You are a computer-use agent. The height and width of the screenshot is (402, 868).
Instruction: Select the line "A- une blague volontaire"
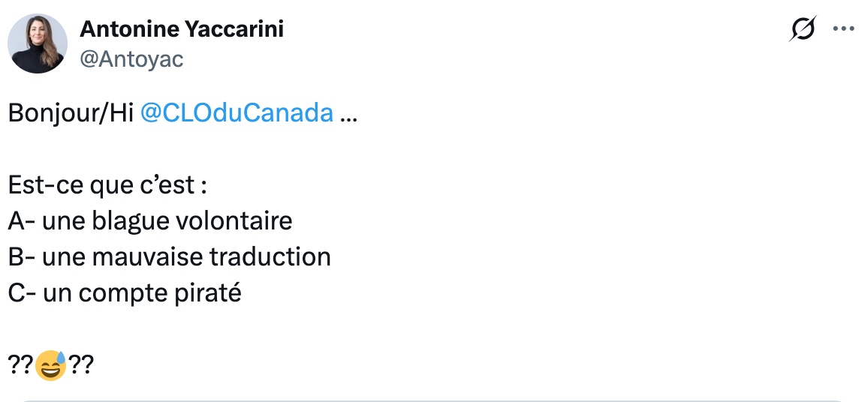pyautogui.click(x=150, y=220)
